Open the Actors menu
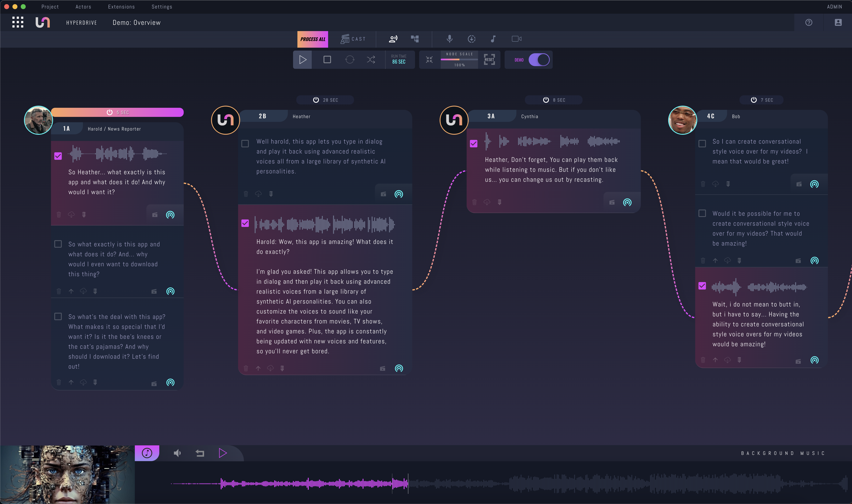 pos(83,7)
